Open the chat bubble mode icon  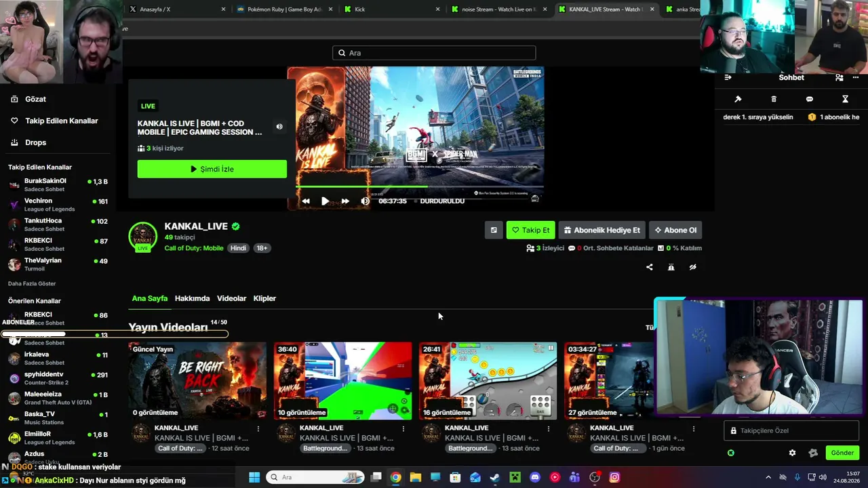810,99
